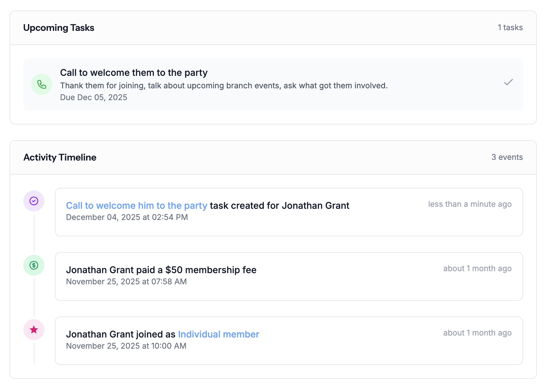Click the green phone call icon

[41, 84]
